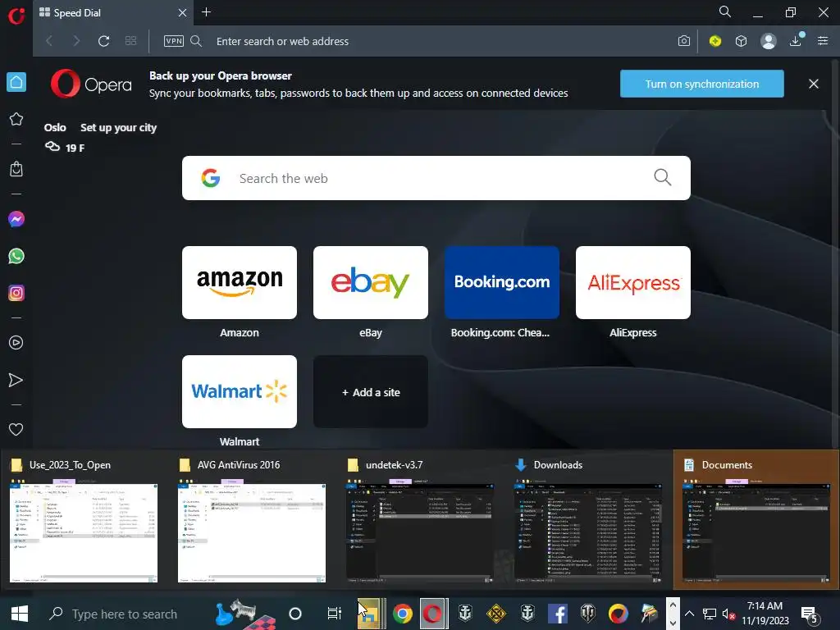Open the downloads panel
The height and width of the screenshot is (630, 840).
(x=796, y=40)
